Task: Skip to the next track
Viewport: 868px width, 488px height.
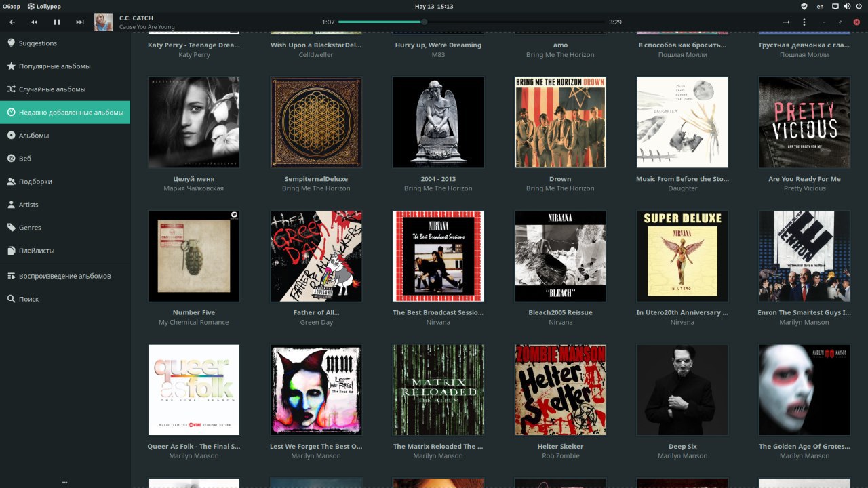Action: click(80, 22)
